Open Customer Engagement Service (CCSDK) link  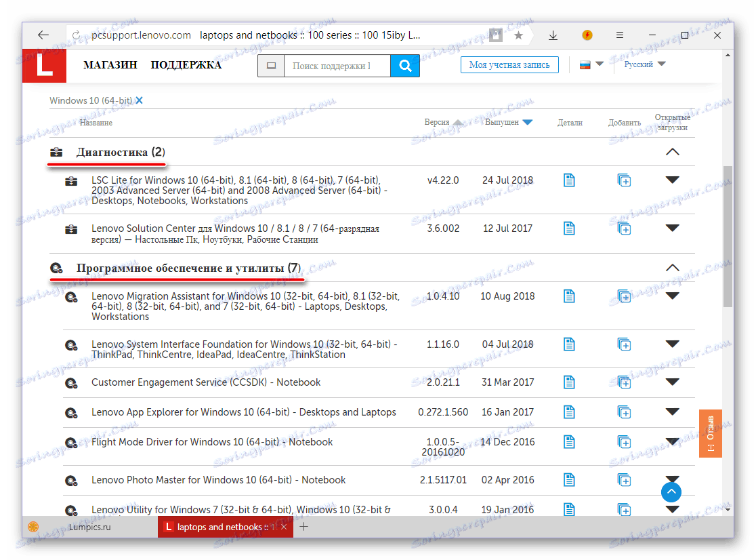[206, 382]
